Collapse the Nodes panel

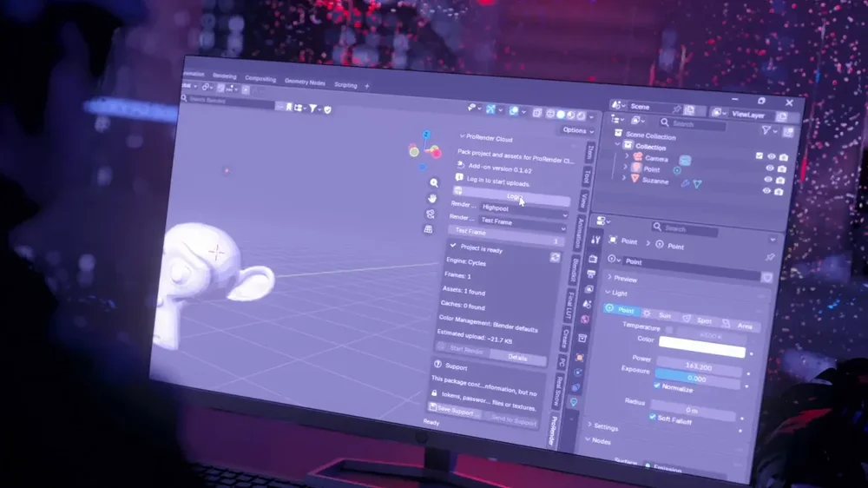point(588,440)
